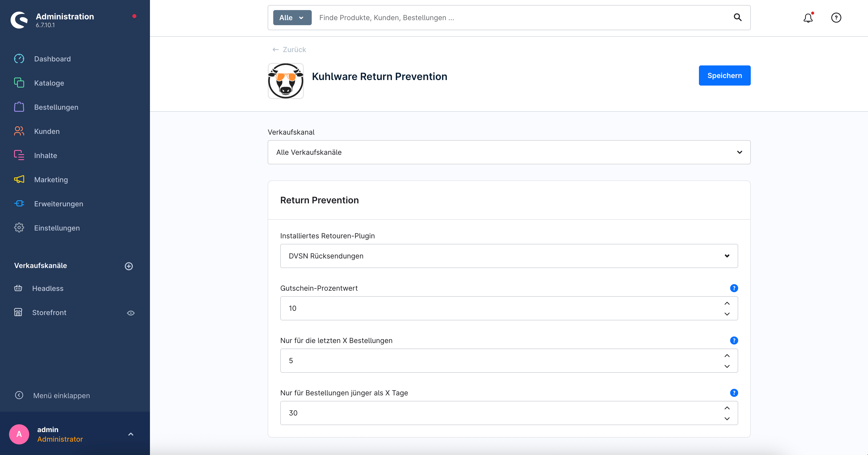Show help for letzten X Bestellungen
The image size is (868, 455).
coord(734,340)
